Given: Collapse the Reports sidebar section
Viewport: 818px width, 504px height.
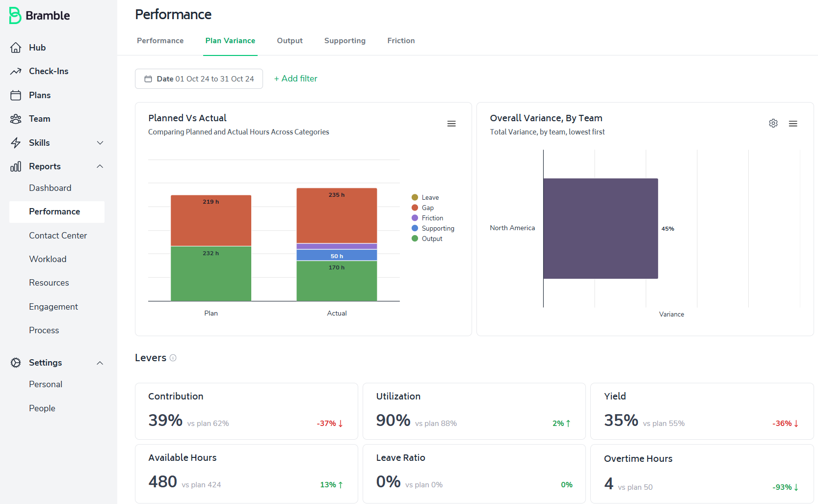Looking at the screenshot, I should (100, 166).
